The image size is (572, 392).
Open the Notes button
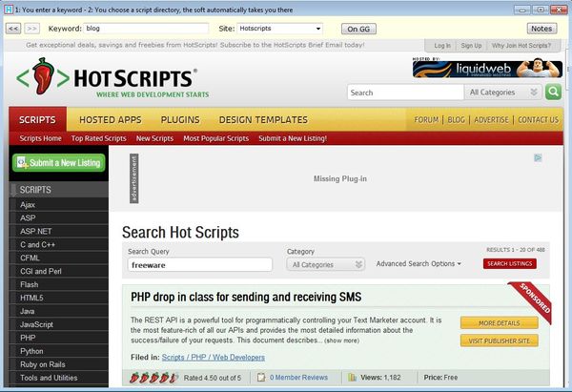click(541, 29)
